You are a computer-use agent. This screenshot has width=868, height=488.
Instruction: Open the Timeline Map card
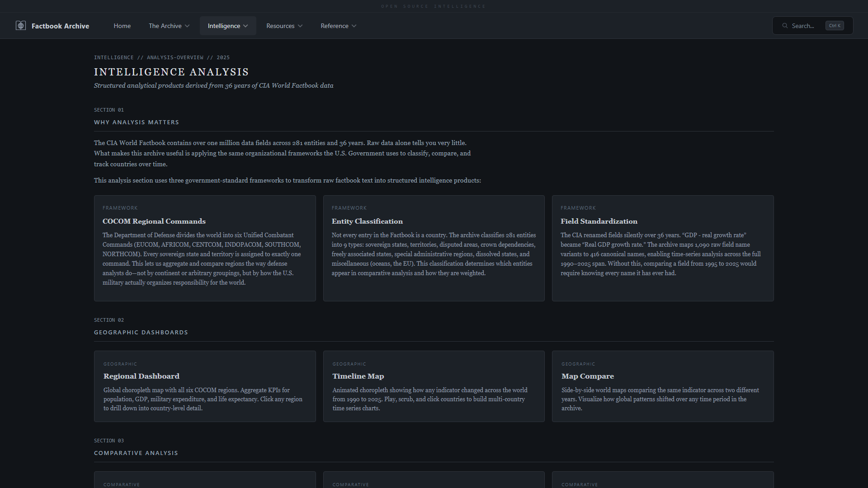tap(434, 386)
